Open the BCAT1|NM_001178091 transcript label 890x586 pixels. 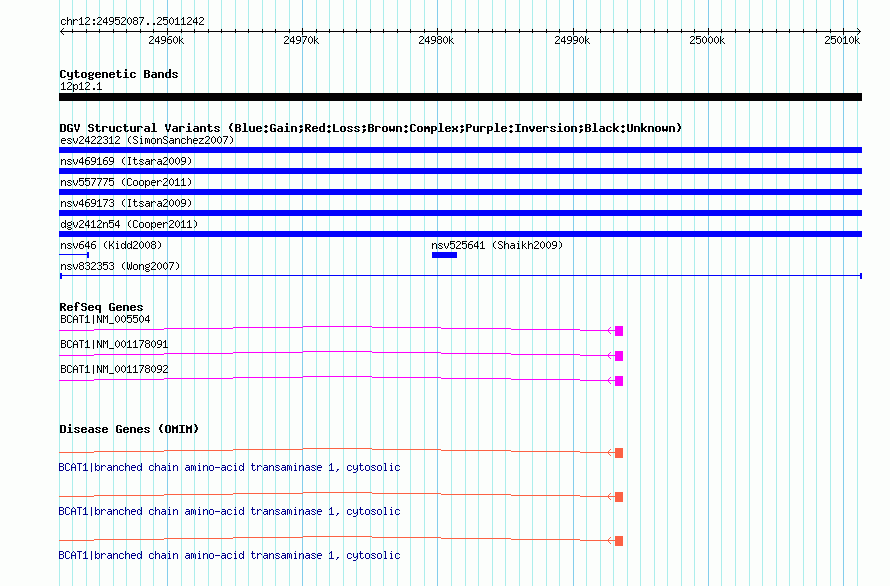click(x=114, y=344)
